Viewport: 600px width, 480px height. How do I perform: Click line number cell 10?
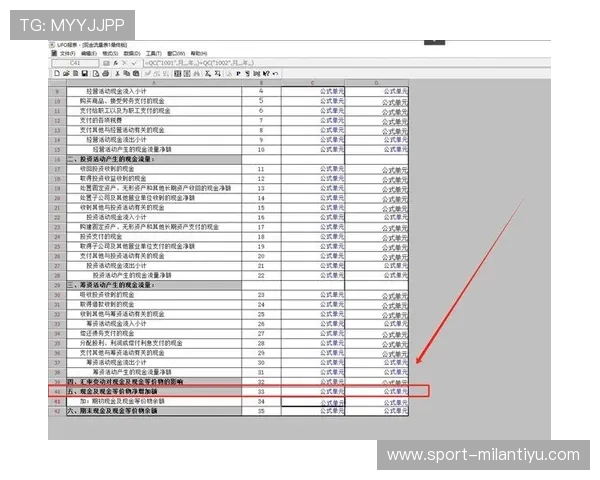[261, 150]
